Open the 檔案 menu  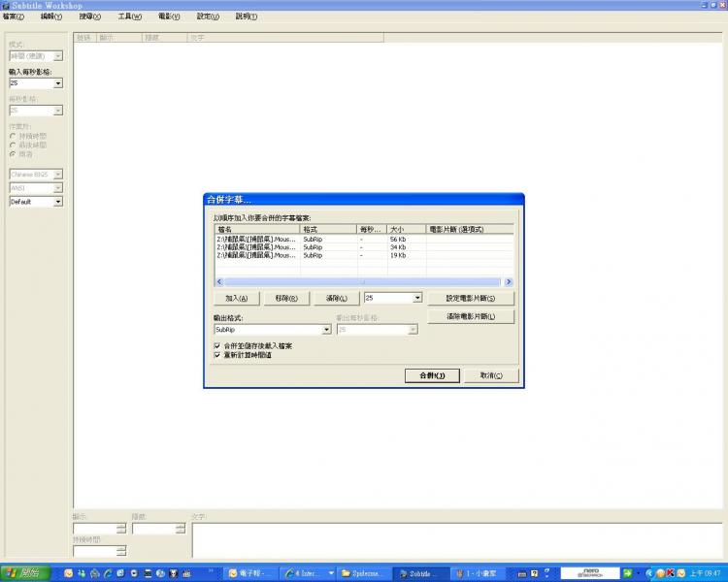14,16
